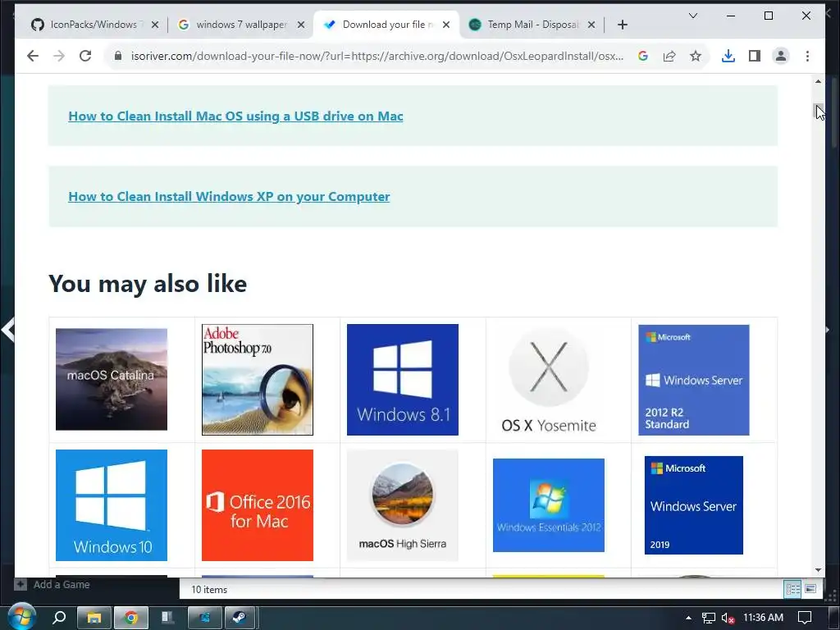Toggle the Chrome side panel
This screenshot has height=630, width=840.
(x=755, y=56)
